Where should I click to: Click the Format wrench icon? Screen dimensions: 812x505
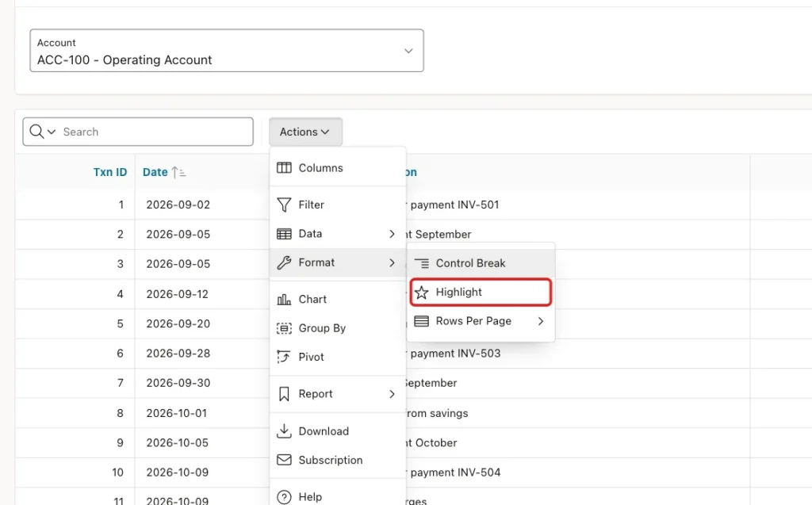click(284, 262)
